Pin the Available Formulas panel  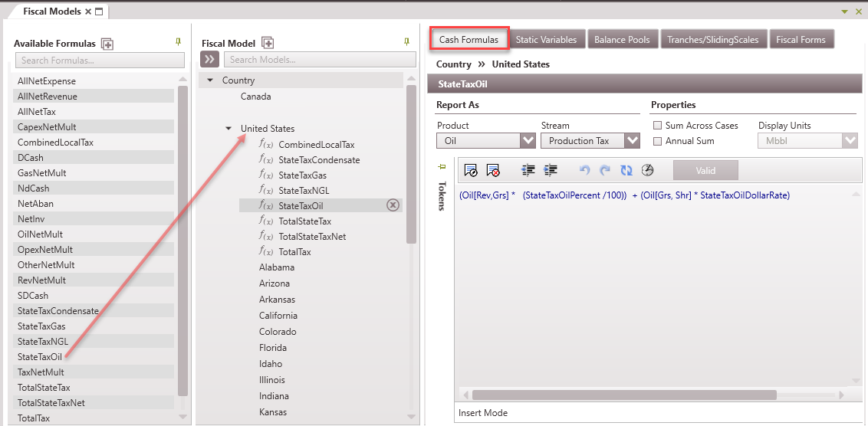pos(179,42)
